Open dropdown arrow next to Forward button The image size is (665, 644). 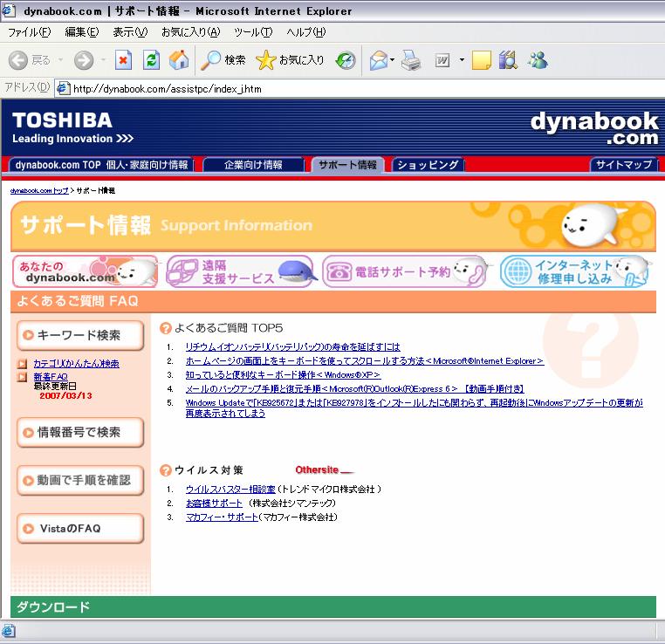(103, 60)
